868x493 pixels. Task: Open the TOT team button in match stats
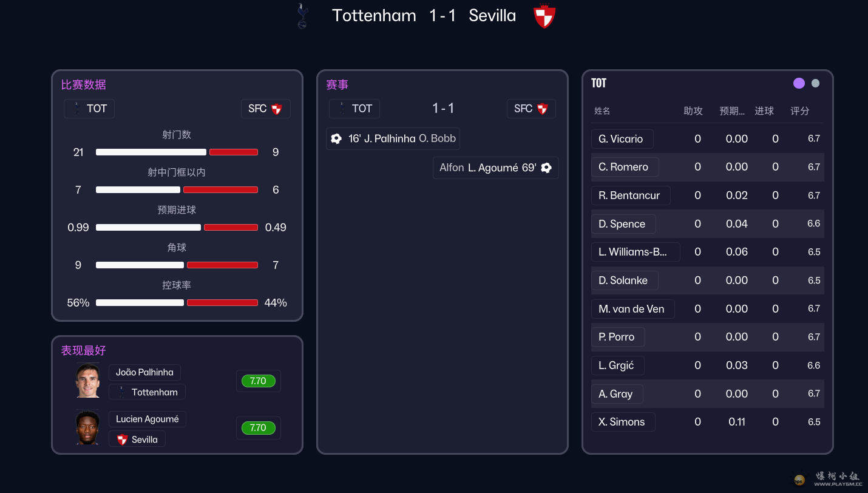(x=89, y=109)
